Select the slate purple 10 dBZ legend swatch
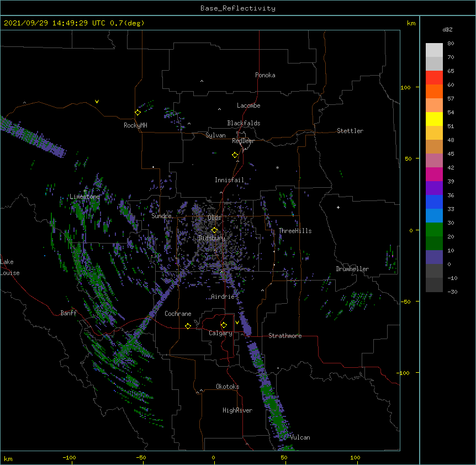Viewport: 476px width, 465px height. (x=434, y=257)
